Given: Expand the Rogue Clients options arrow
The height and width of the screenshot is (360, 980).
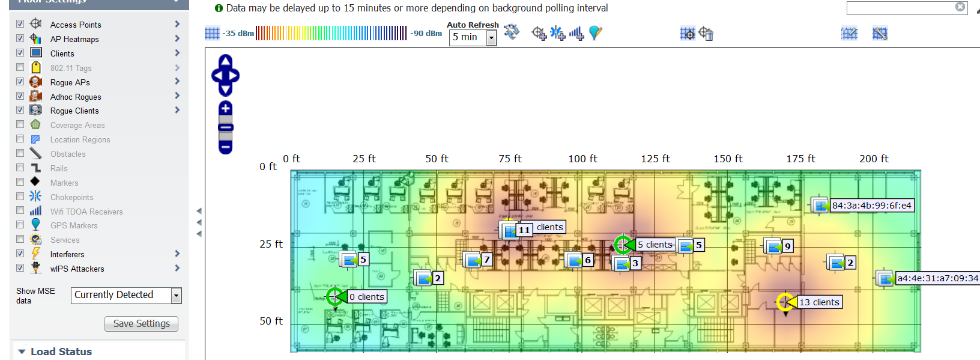Looking at the screenshot, I should coord(177,110).
